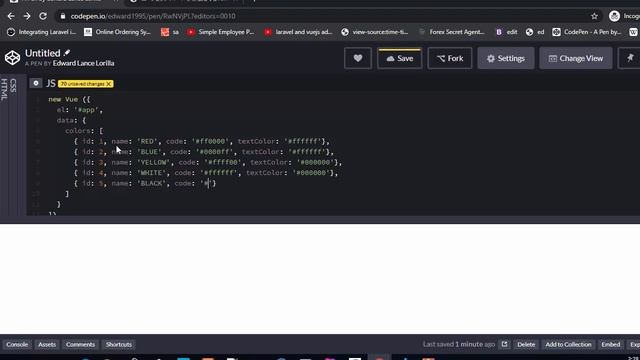Viewport: 640px width, 360px height.
Task: Open the 'CodePen - A Pen by' bookmark
Action: tap(587, 32)
